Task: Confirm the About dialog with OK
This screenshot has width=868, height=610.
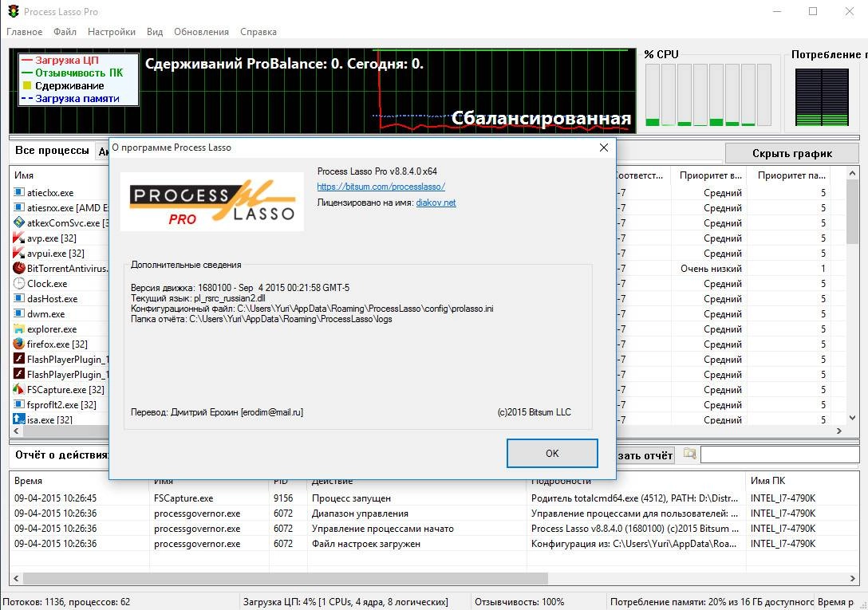Action: (x=552, y=453)
